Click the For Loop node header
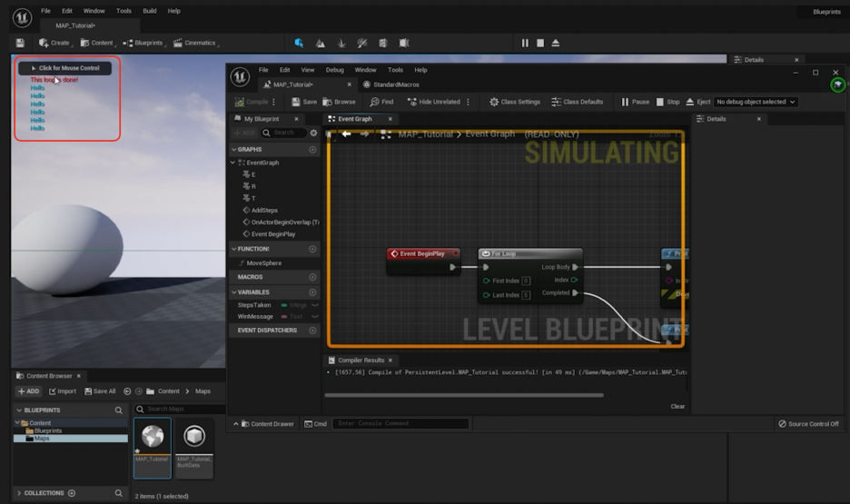 [530, 253]
